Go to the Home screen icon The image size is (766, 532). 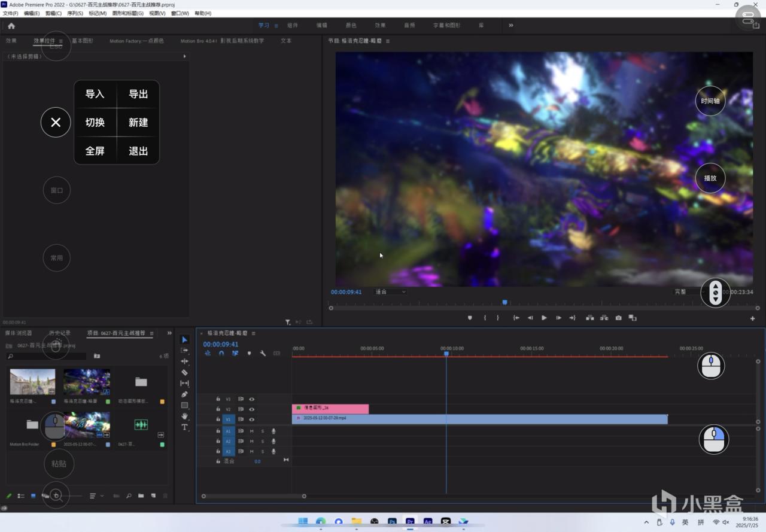[x=11, y=26]
